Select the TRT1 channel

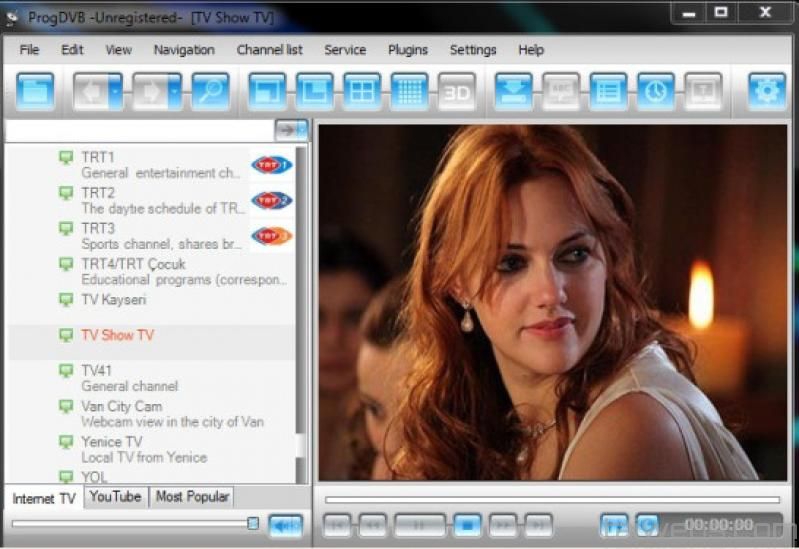[98, 158]
